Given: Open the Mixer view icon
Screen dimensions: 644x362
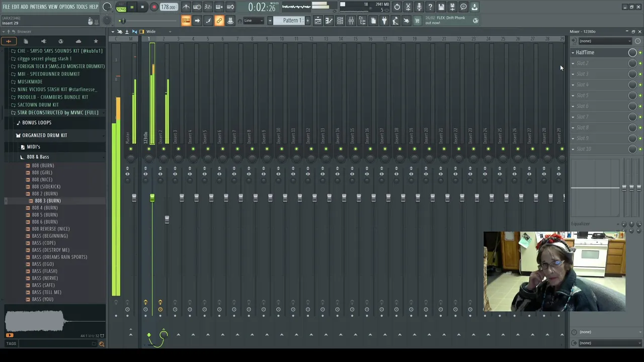Looking at the screenshot, I should [351, 21].
